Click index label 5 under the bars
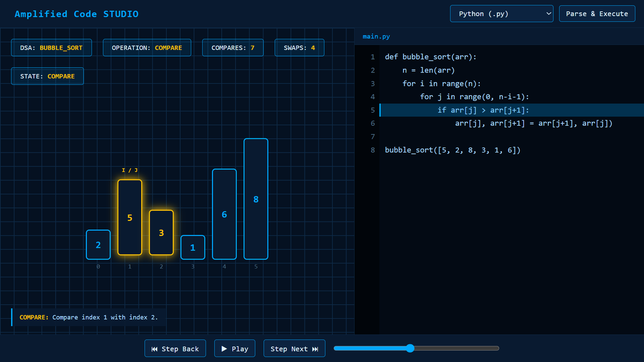The image size is (644, 362). coord(256,266)
